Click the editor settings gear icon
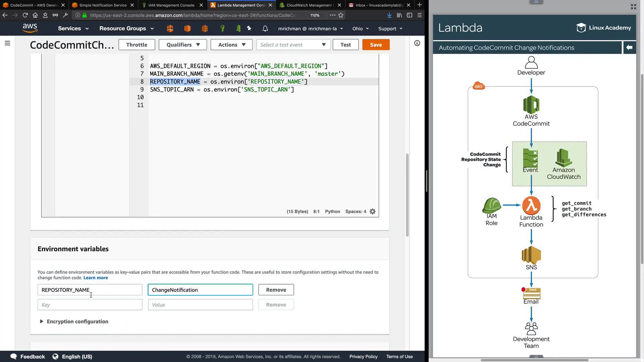The height and width of the screenshot is (362, 644). pos(372,212)
